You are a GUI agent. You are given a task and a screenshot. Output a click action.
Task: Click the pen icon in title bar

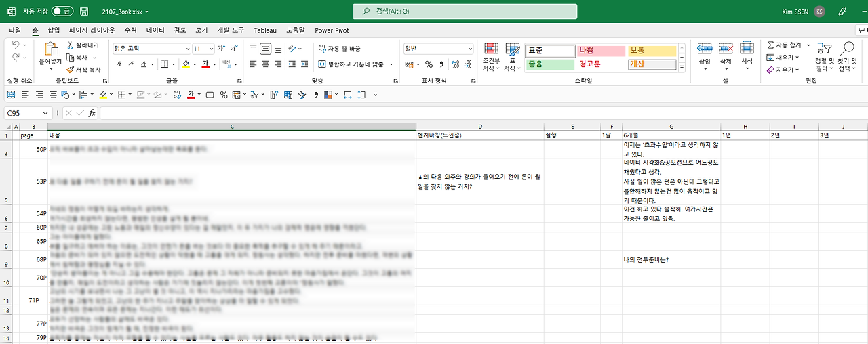842,12
